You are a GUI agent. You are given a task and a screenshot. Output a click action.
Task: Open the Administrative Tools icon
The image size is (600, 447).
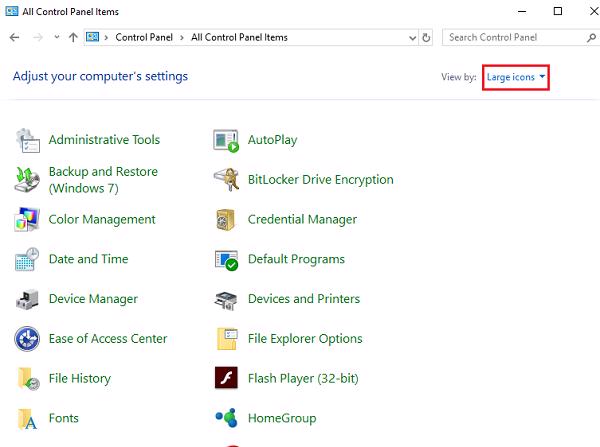[x=28, y=140]
